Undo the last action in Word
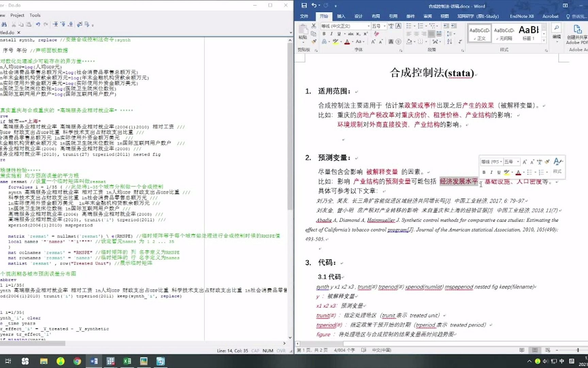 (314, 5)
